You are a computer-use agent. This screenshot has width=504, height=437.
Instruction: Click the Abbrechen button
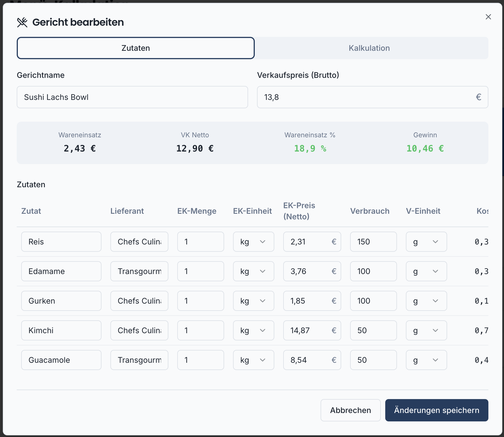350,410
